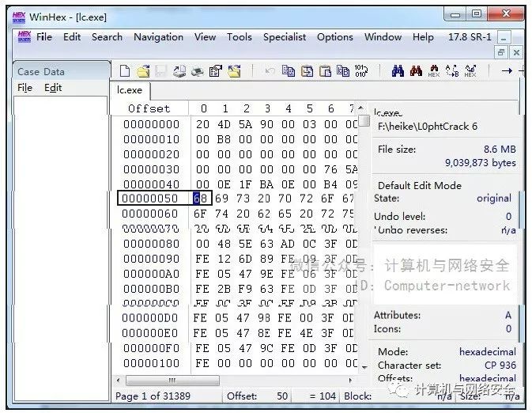Minimize the lc.exe document window
The image size is (532, 413).
click(504, 37)
